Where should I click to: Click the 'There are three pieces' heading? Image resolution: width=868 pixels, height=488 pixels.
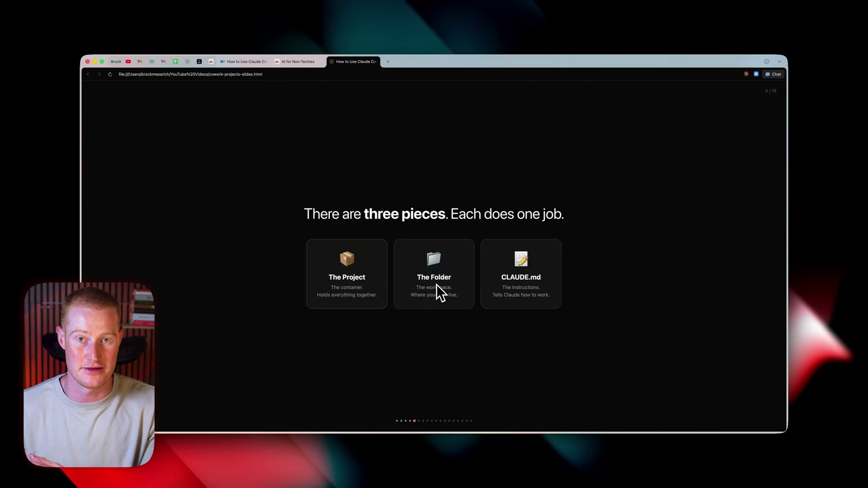click(x=434, y=214)
